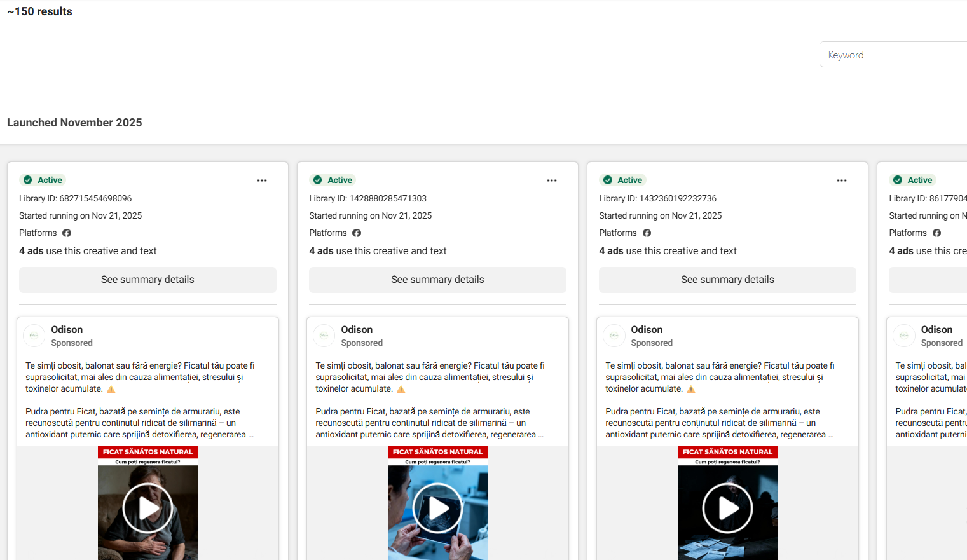Focus the Keyword search field

893,55
